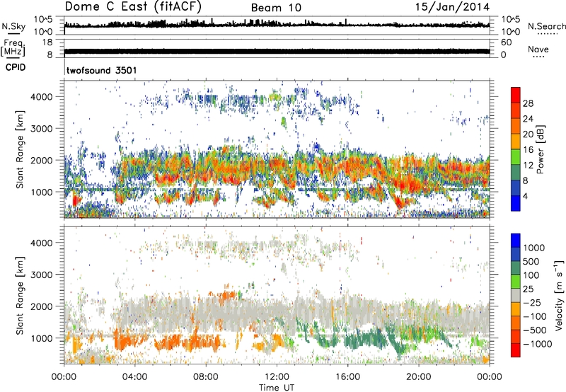
Task: Click the 'Beam 10' label
Action: click(276, 8)
